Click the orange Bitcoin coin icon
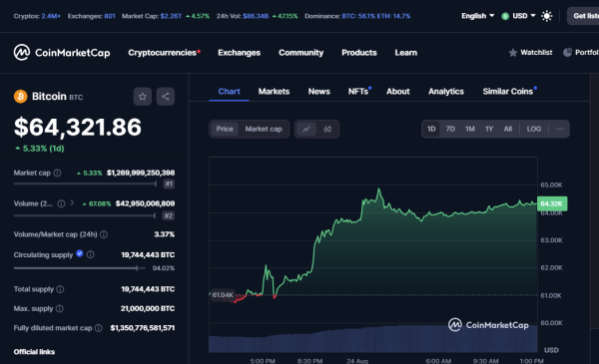This screenshot has width=599, height=364. [21, 96]
